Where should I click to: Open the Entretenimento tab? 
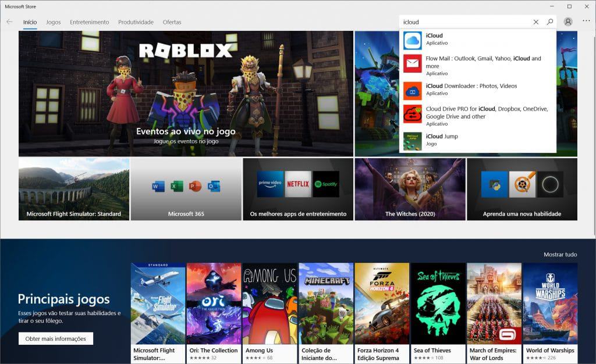point(89,22)
